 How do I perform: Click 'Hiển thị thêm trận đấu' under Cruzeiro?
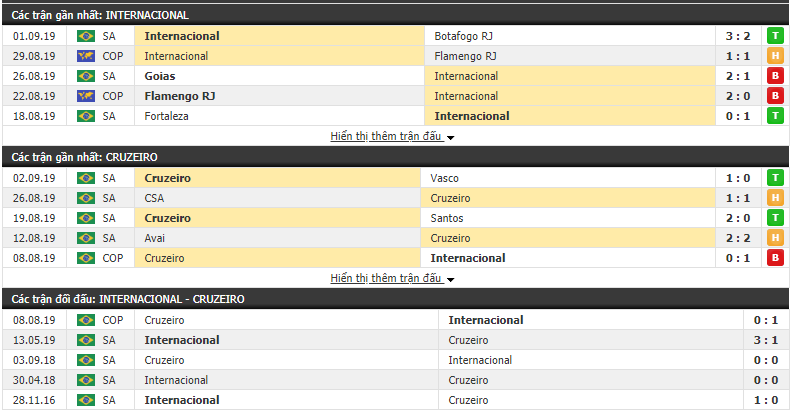pyautogui.click(x=386, y=278)
